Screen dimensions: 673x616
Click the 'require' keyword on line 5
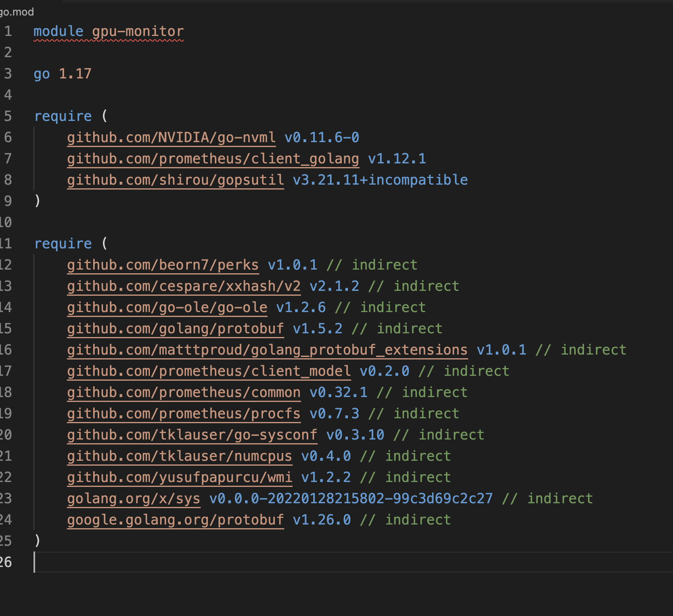pos(63,116)
